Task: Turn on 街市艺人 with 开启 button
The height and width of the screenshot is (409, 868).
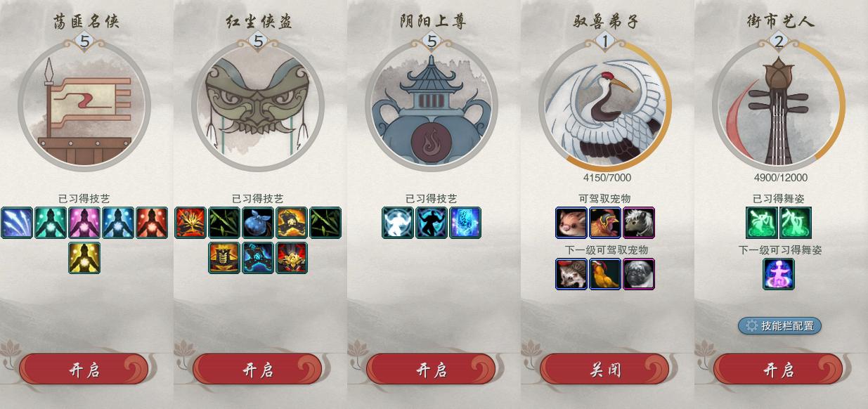Action: tap(778, 370)
